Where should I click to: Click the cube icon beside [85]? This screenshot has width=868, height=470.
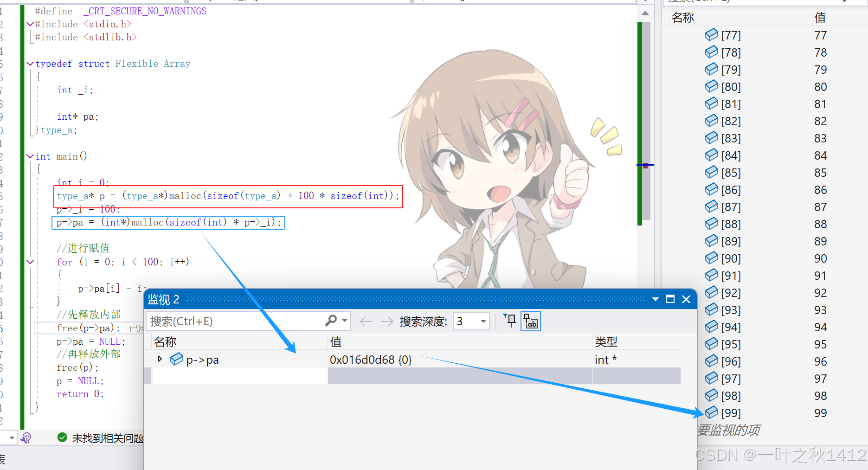coord(711,172)
